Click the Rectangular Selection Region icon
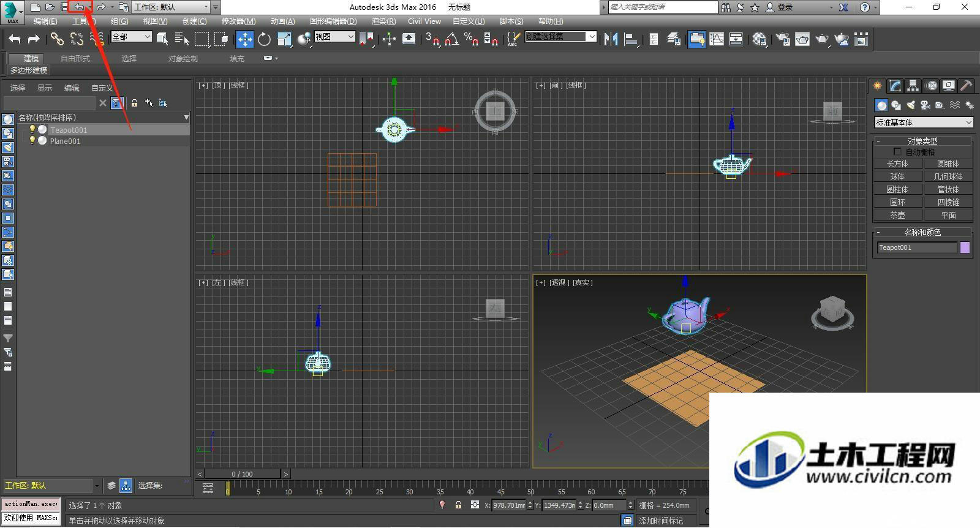Screen dimensions: 980x528 [202, 39]
